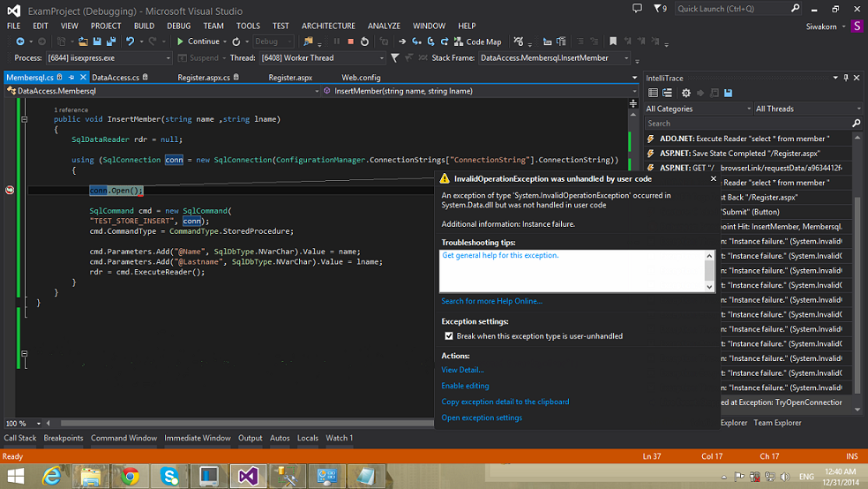The width and height of the screenshot is (868, 489).
Task: Collapse the InsertMember method outline
Action: pos(25,119)
